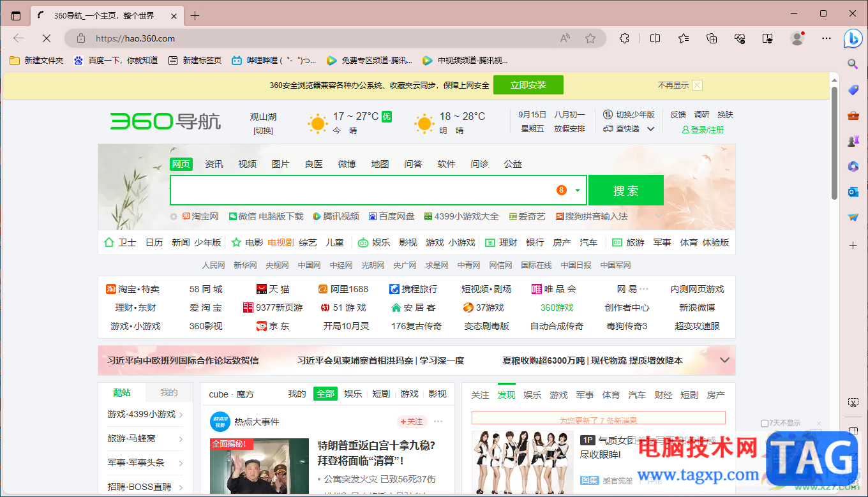Viewport: 868px width, 497px height.
Task: Expand the news headline banner chevron
Action: pyautogui.click(x=724, y=360)
